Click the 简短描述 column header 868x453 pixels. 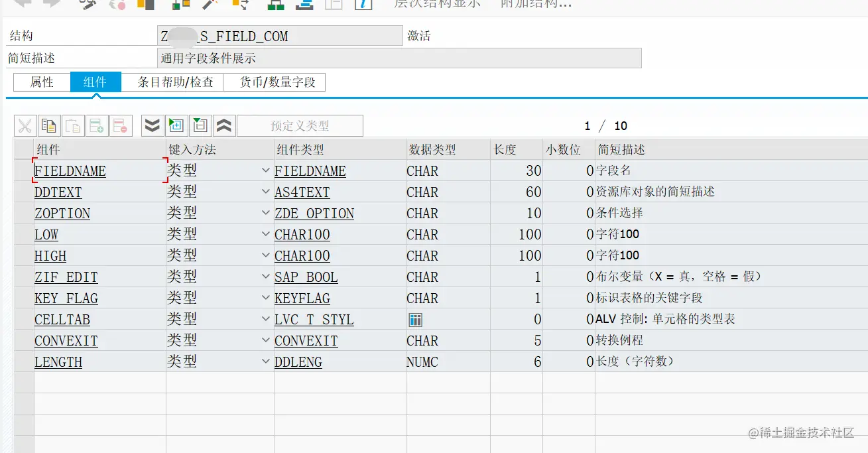coord(731,150)
